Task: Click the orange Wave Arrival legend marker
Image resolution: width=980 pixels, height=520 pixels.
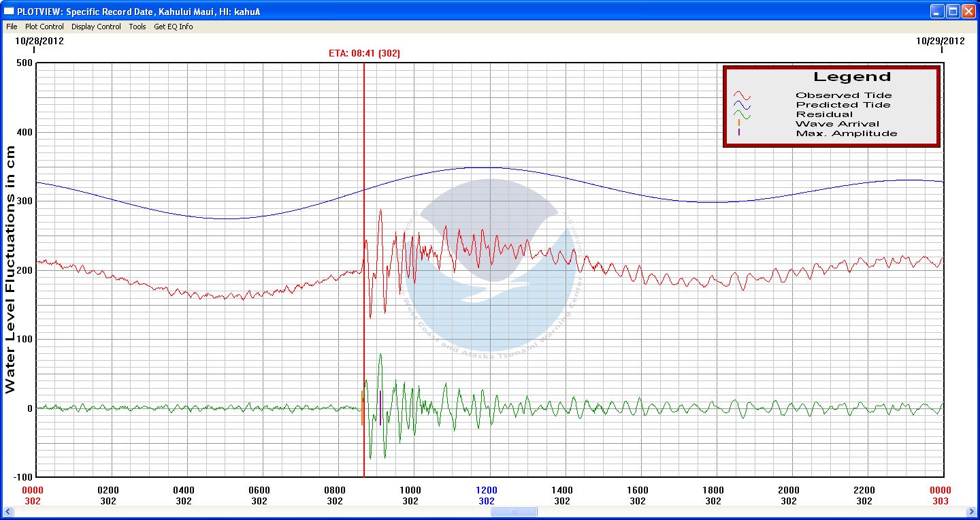Action: [x=739, y=123]
